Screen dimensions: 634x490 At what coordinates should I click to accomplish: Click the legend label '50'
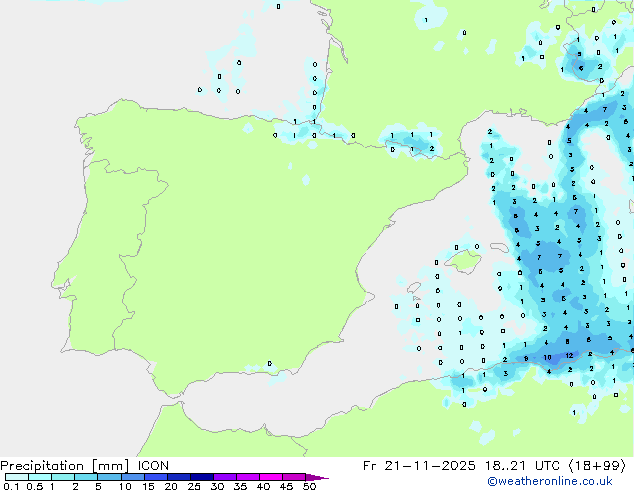tap(309, 486)
